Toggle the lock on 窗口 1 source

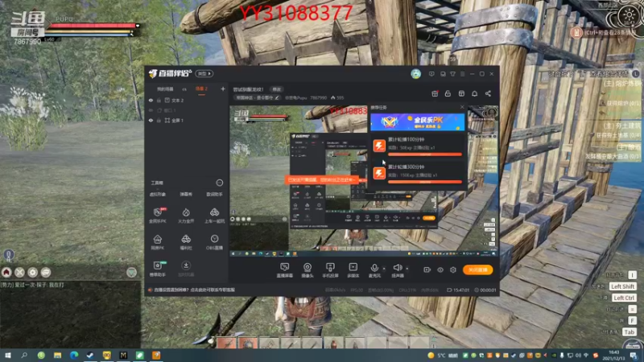159,110
